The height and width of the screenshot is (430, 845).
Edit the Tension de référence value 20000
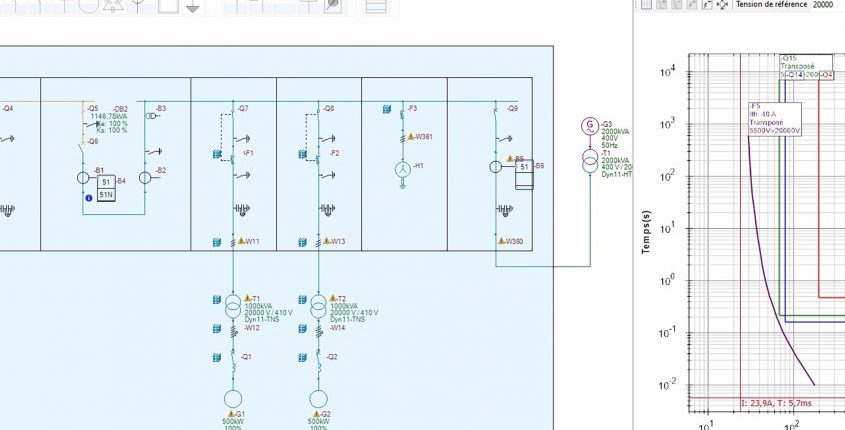pyautogui.click(x=825, y=4)
